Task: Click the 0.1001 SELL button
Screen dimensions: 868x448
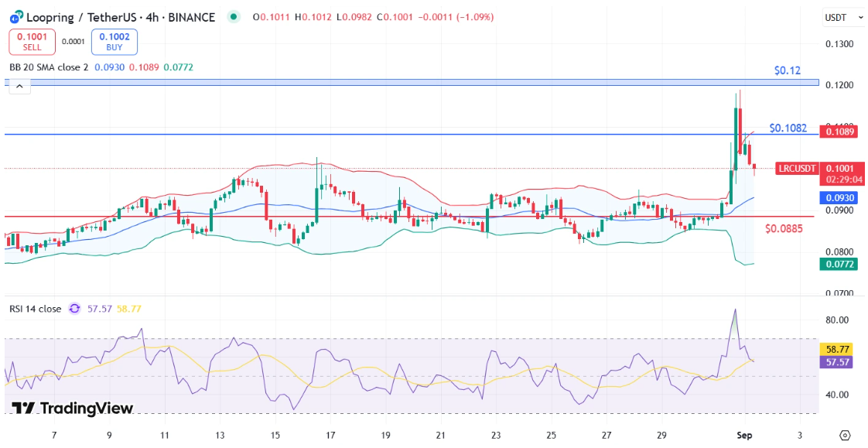Action: click(x=32, y=42)
